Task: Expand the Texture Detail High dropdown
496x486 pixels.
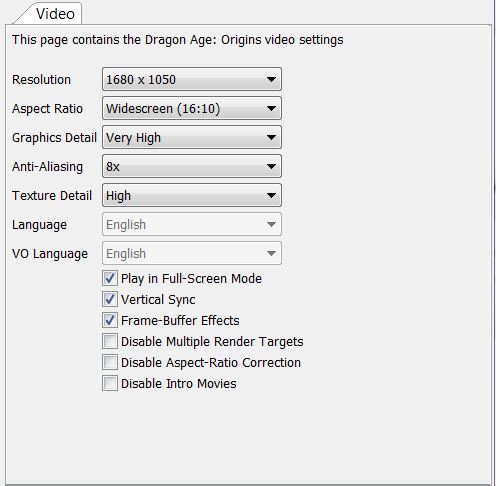Action: tap(192, 195)
